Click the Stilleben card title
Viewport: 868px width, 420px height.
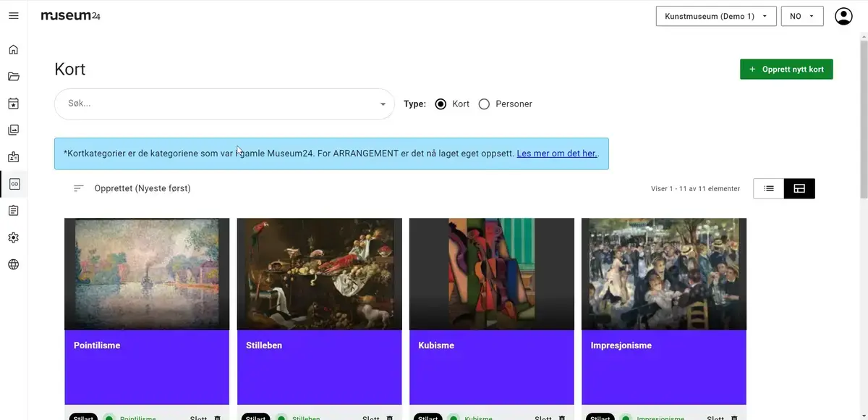click(x=264, y=345)
